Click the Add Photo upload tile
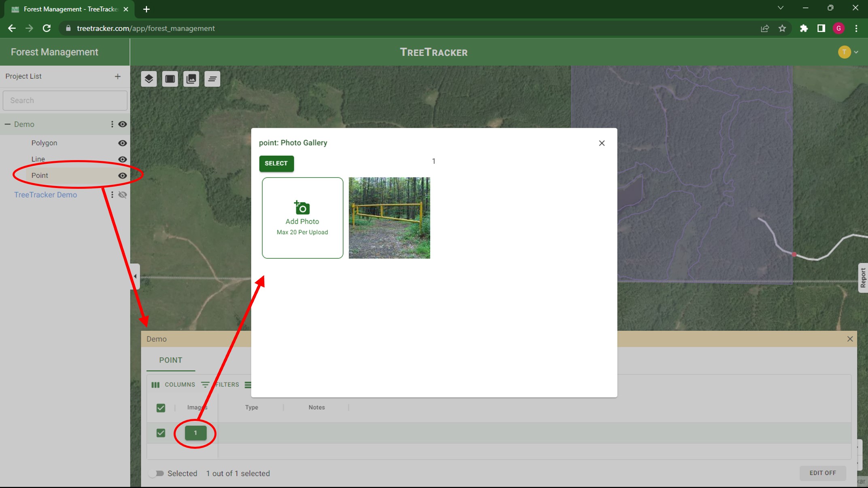This screenshot has height=488, width=868. (302, 218)
